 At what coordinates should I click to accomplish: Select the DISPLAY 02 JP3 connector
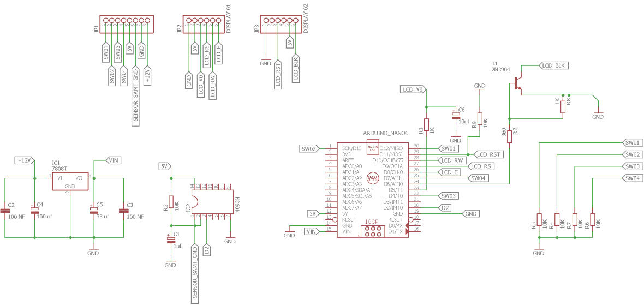tap(281, 21)
